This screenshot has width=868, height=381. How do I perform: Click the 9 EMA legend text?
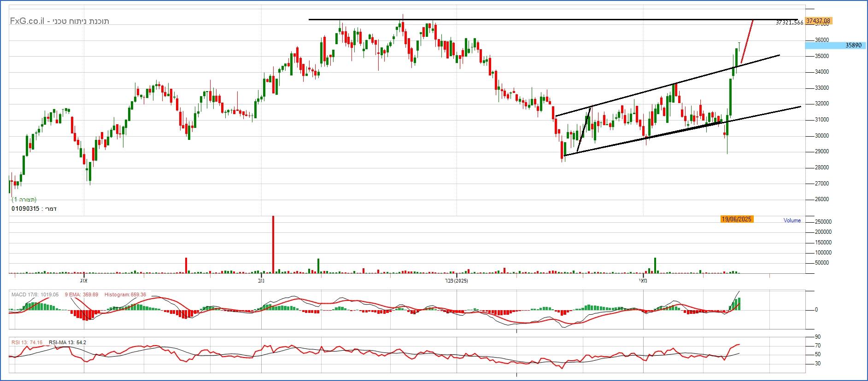tap(81, 294)
